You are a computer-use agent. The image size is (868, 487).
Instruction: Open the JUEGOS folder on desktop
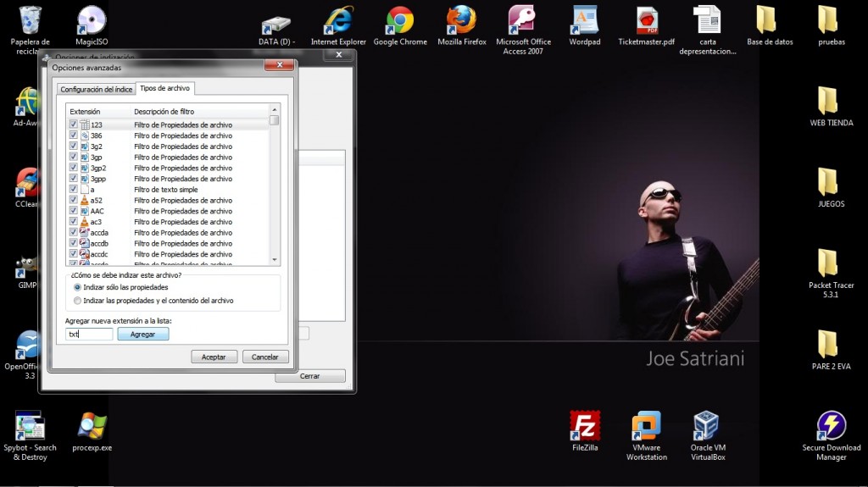coord(828,183)
